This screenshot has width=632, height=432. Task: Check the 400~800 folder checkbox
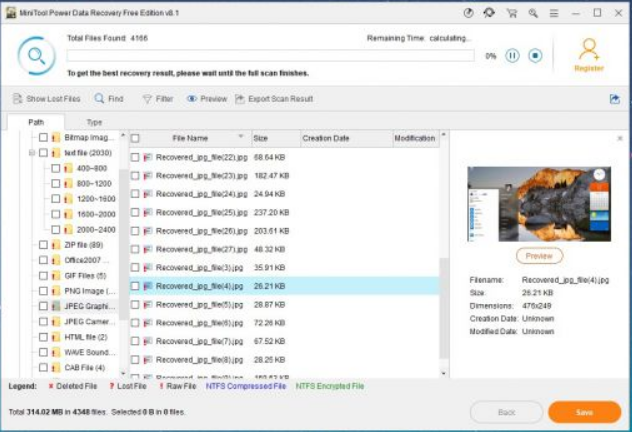[56, 168]
